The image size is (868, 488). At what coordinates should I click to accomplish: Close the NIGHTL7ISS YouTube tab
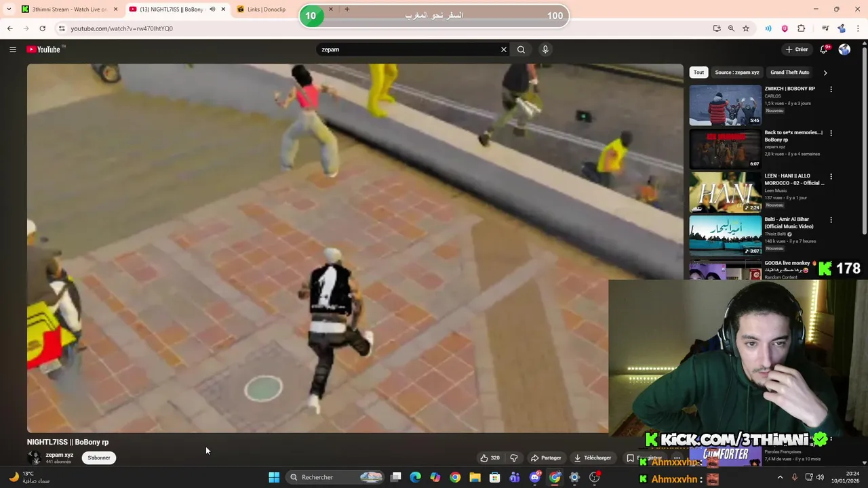223,9
